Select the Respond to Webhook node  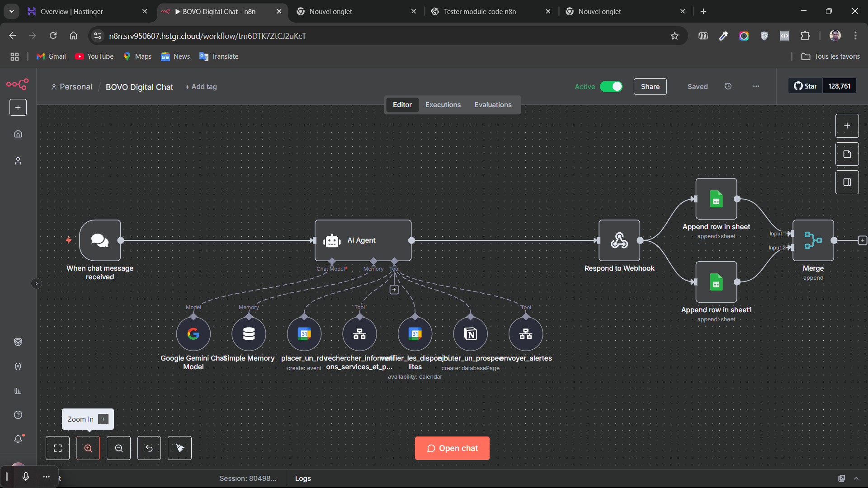point(619,240)
